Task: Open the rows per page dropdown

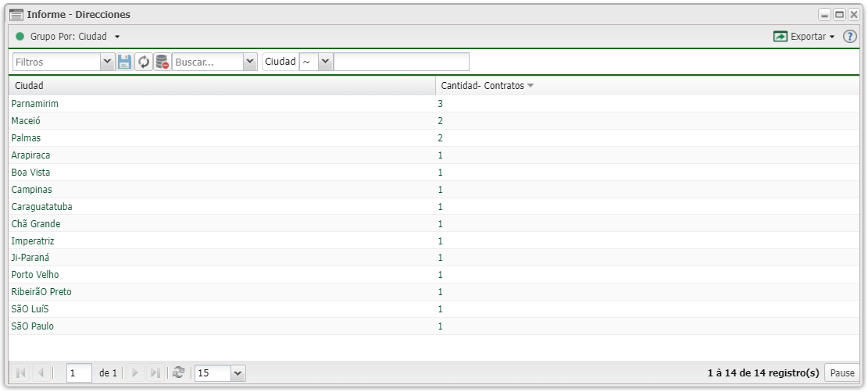Action: pos(238,373)
